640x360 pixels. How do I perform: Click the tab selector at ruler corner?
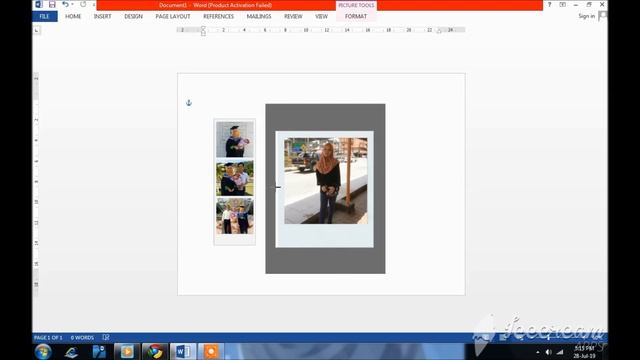click(37, 30)
